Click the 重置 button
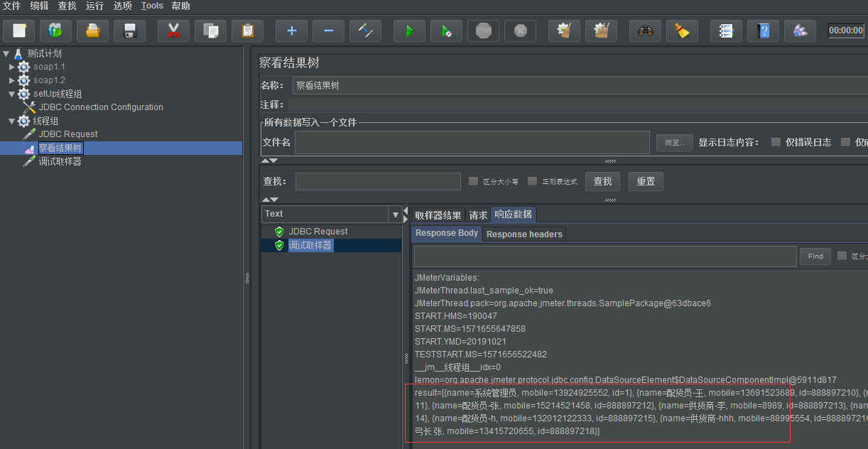The height and width of the screenshot is (449, 868). (646, 181)
